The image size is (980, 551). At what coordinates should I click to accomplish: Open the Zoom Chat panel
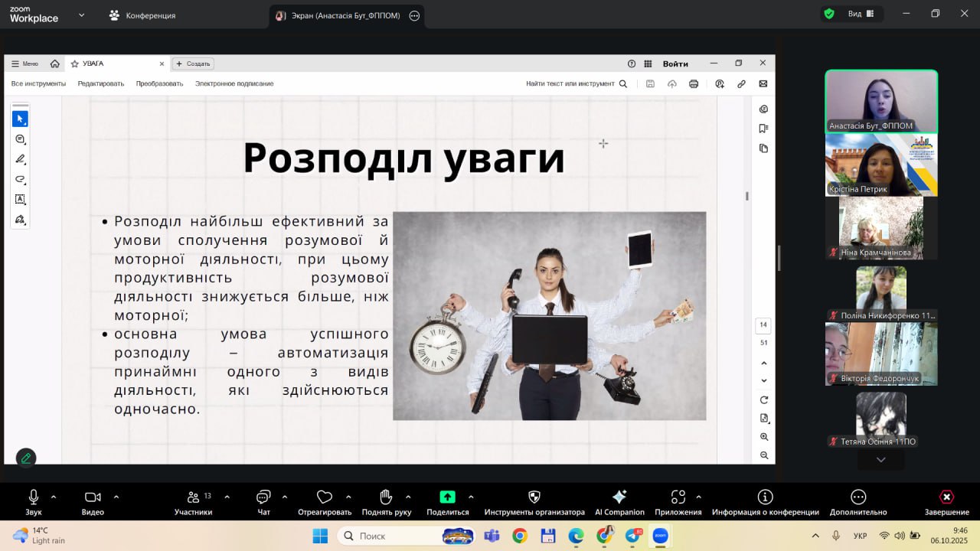point(263,497)
